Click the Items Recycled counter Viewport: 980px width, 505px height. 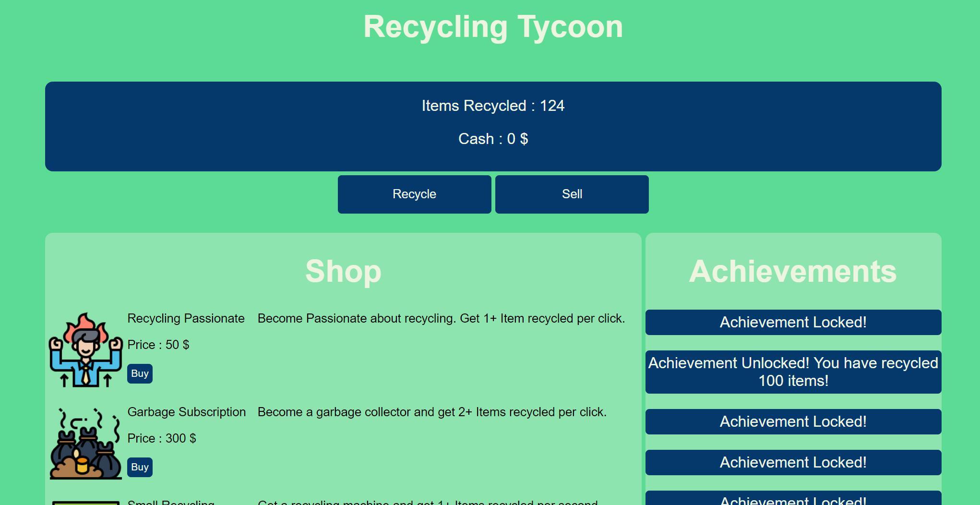pos(493,106)
